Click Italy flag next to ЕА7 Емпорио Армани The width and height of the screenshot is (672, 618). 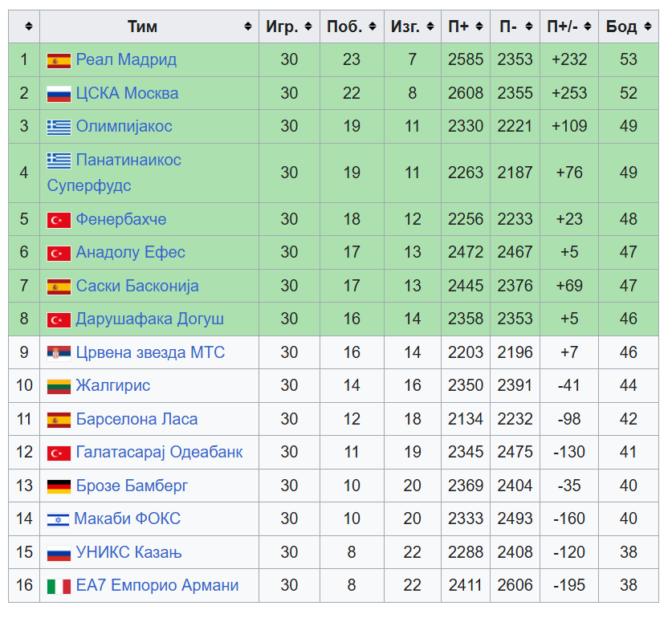(59, 586)
